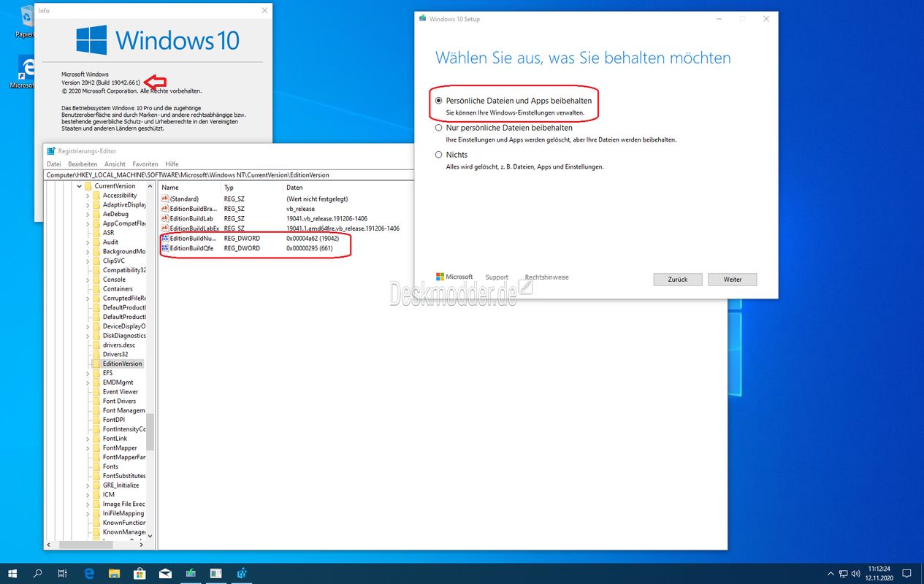Expand the ClipSVC key
Screen dimensions: 924x584
(88, 261)
